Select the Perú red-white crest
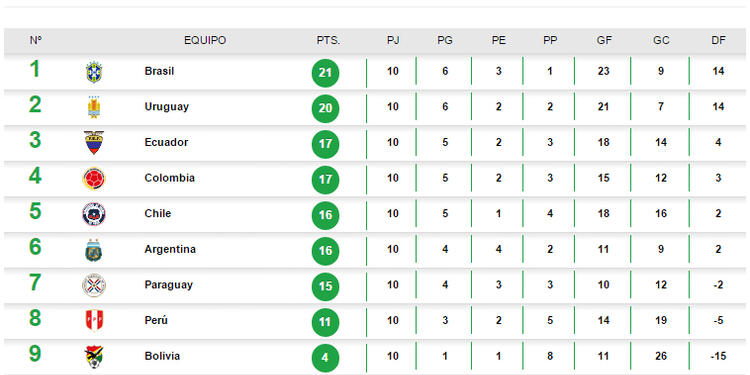The height and width of the screenshot is (375, 750). (x=94, y=321)
